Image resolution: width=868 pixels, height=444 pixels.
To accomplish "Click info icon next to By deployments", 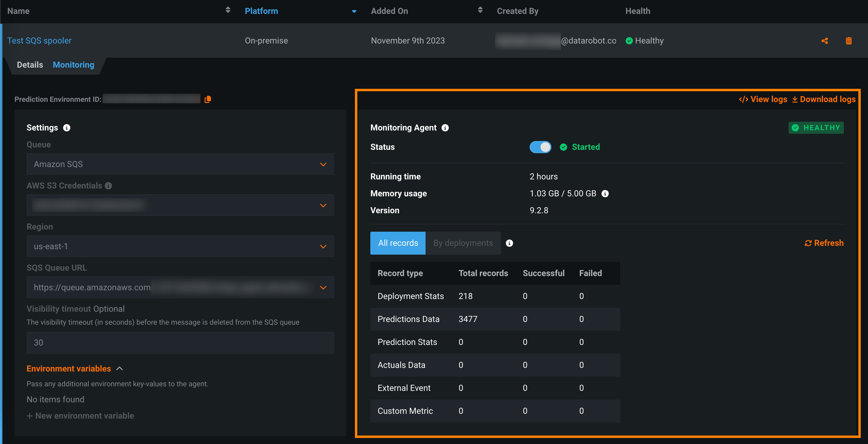I will tap(509, 243).
